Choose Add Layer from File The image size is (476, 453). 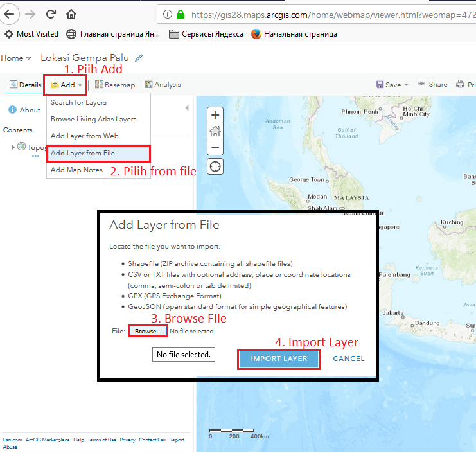click(98, 154)
